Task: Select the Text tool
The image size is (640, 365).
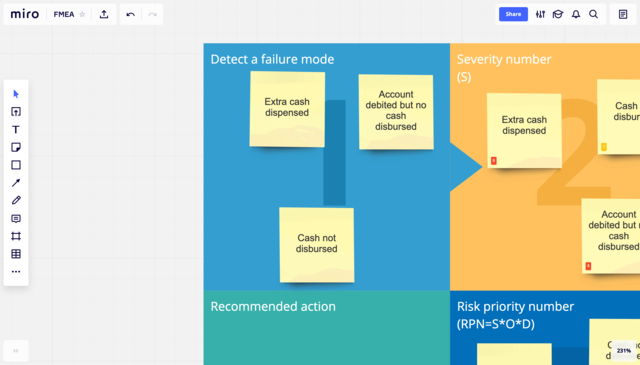Action: coord(16,129)
